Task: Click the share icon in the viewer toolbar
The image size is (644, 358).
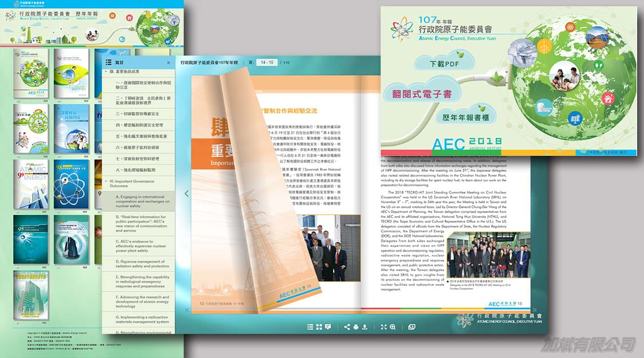Action: pyautogui.click(x=347, y=326)
